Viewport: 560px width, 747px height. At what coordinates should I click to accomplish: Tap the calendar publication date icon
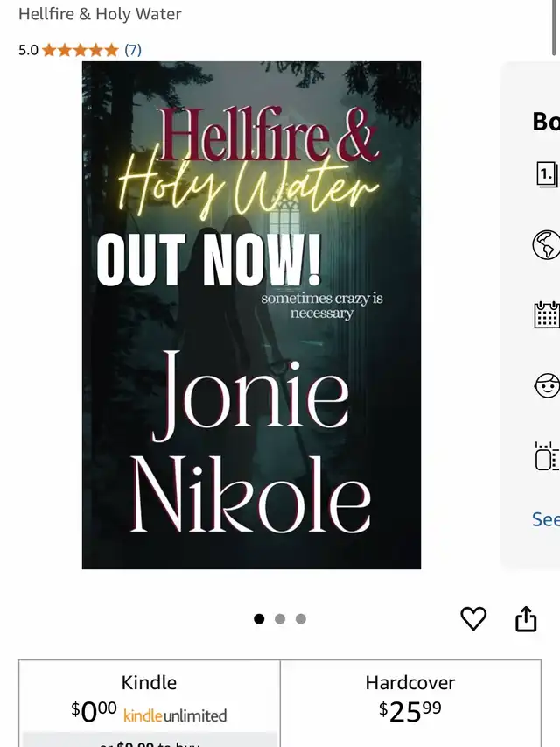tap(547, 314)
